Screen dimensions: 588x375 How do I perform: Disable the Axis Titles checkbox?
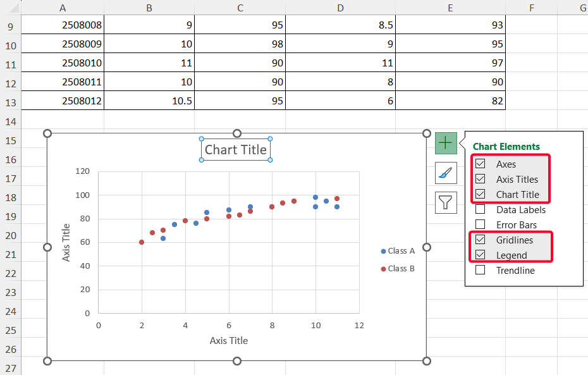coord(481,180)
